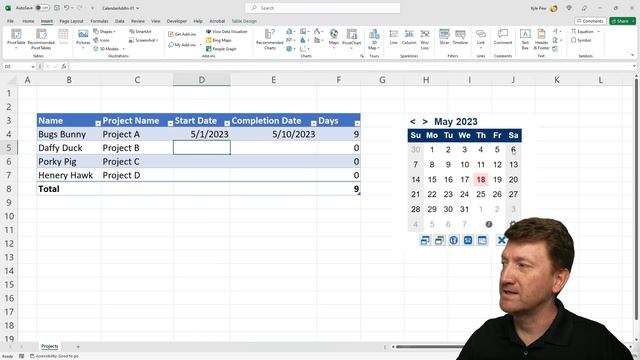
Task: Select the Daffy Duck cell
Action: click(x=69, y=148)
